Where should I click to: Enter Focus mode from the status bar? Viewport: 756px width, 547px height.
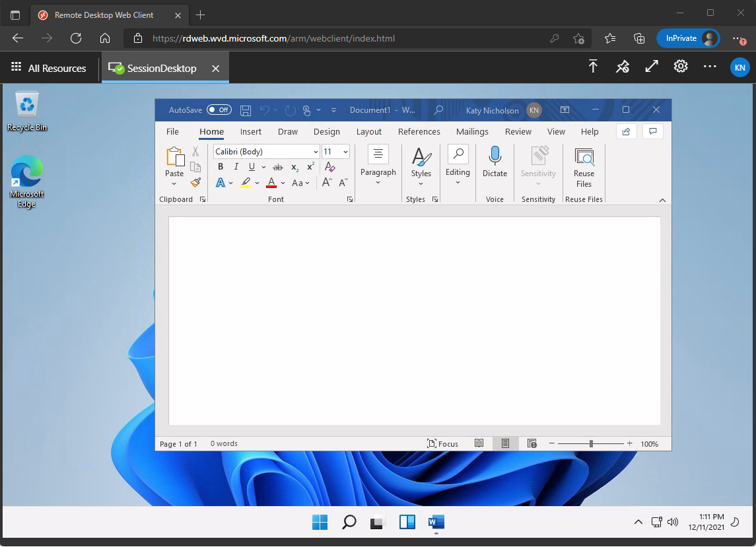443,443
